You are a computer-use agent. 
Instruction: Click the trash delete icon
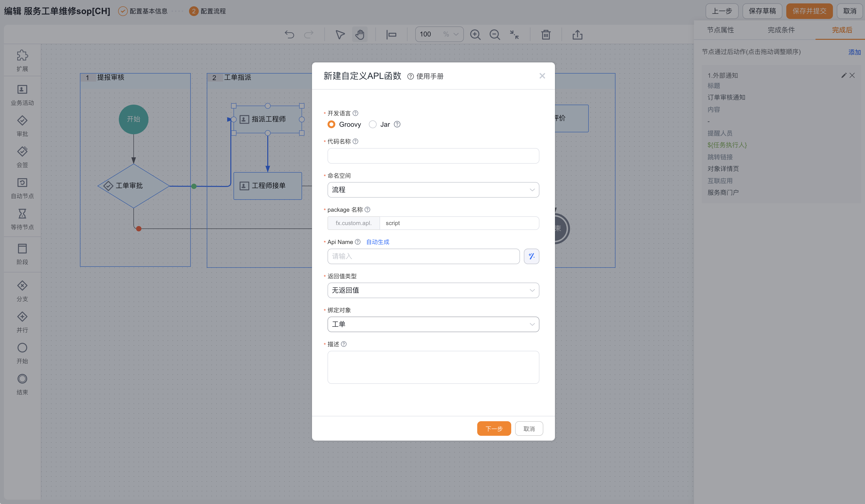pyautogui.click(x=546, y=34)
